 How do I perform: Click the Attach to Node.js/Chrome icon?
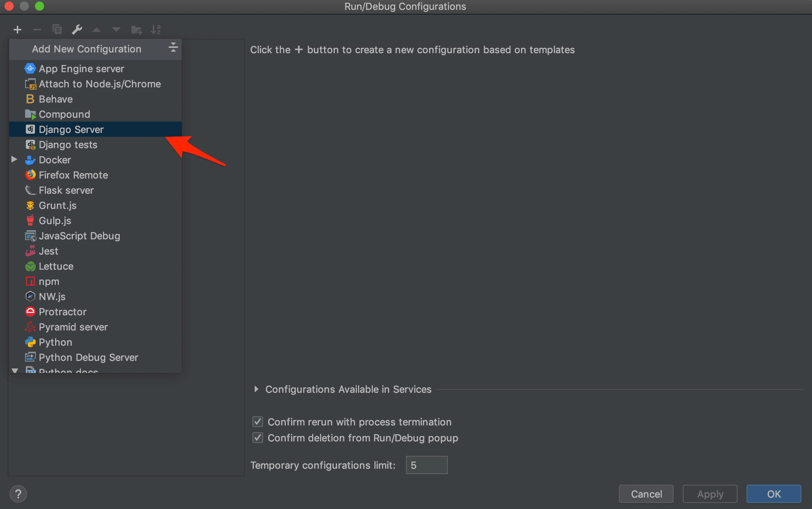[x=30, y=84]
